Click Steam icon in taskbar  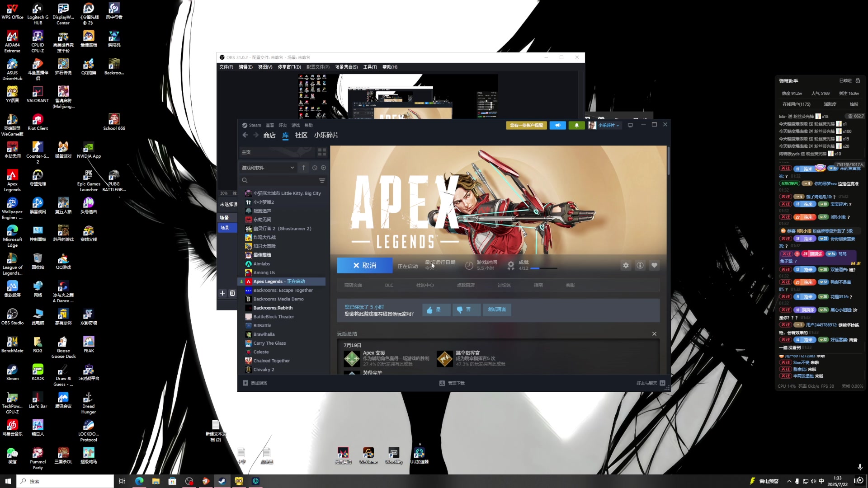click(x=222, y=481)
